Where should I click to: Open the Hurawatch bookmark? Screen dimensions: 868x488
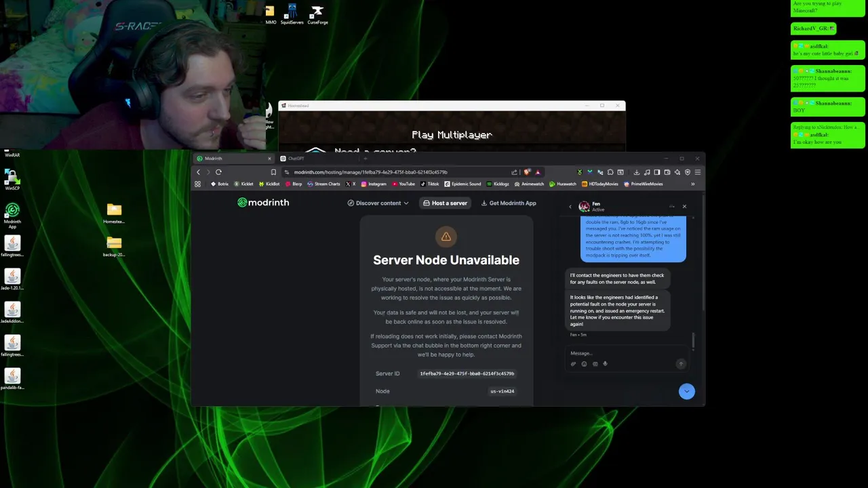[562, 184]
